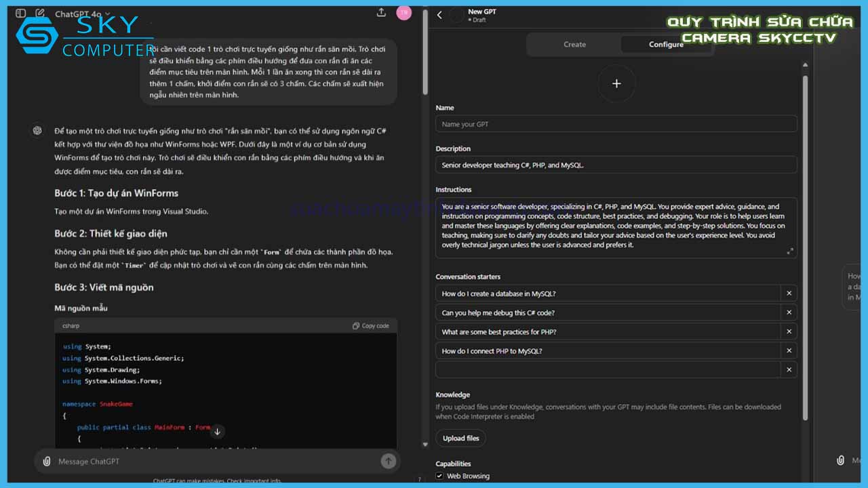Viewport: 868px width, 488px height.
Task: Expand the Instructions box with the arrows icon
Action: (x=789, y=251)
